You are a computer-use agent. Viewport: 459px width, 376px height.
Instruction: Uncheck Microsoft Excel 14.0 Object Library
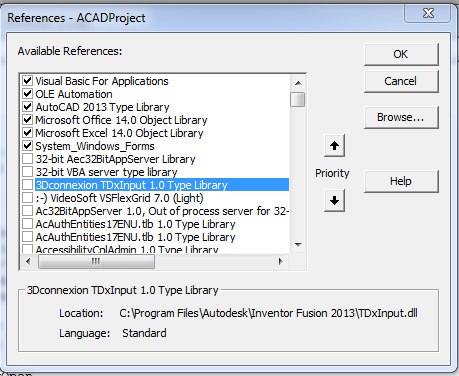point(27,133)
